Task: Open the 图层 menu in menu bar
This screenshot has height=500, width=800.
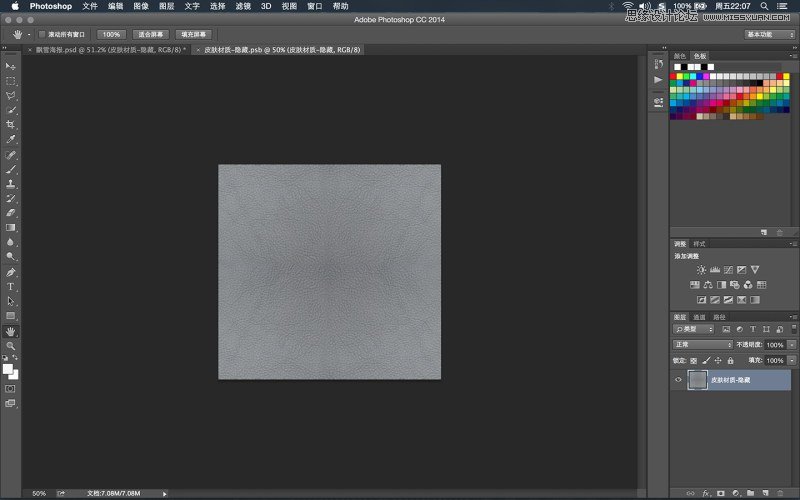Action: tap(166, 6)
